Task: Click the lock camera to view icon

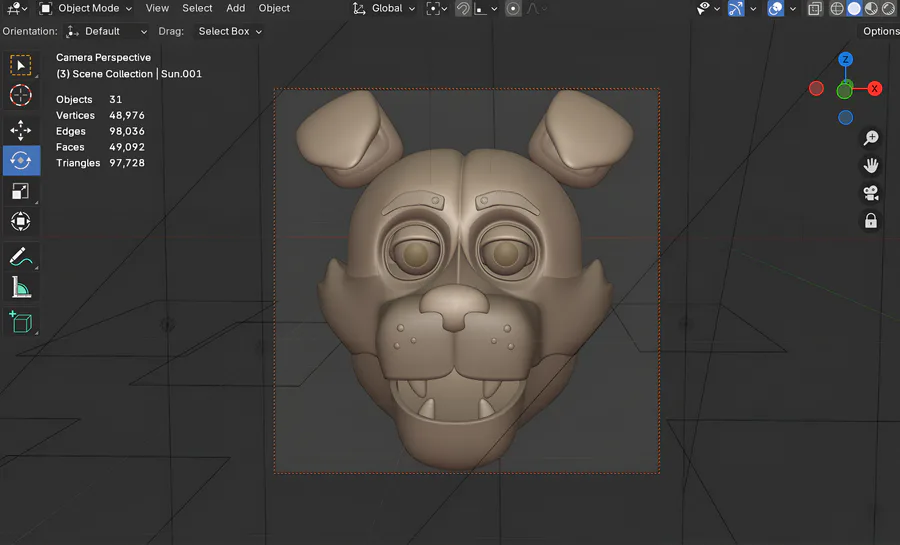Action: click(871, 220)
